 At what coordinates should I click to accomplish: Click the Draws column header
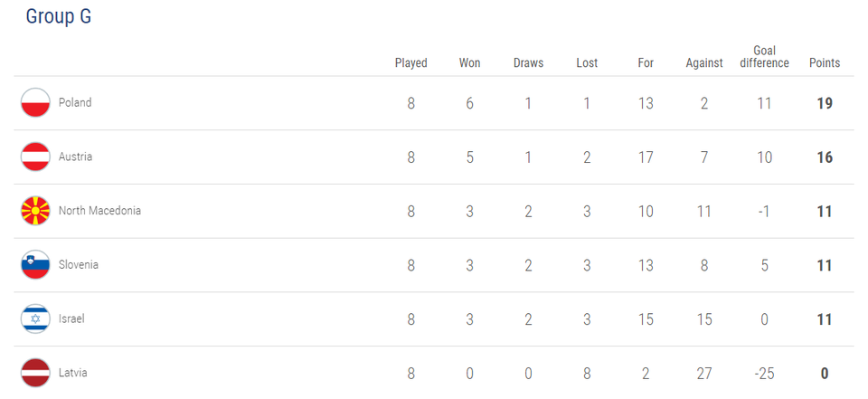[528, 63]
